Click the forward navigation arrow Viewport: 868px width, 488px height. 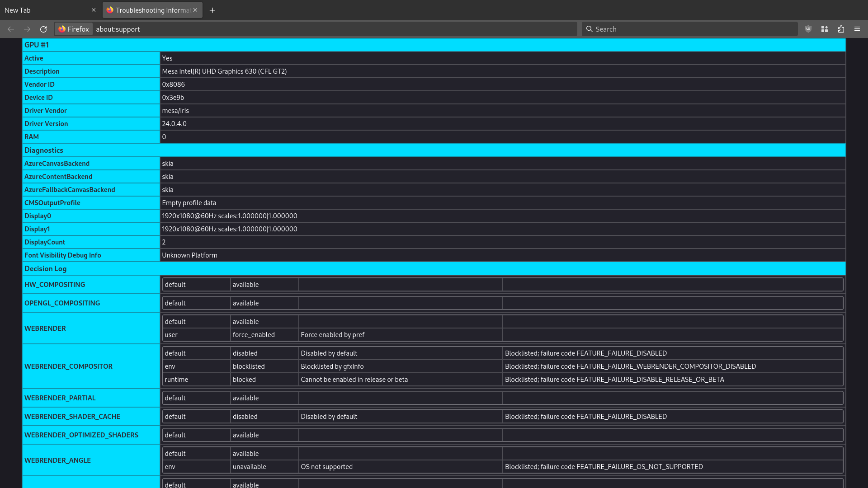pos(27,29)
